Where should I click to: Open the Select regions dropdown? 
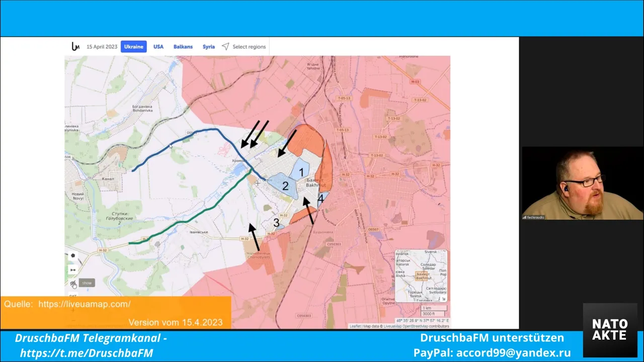pos(249,47)
